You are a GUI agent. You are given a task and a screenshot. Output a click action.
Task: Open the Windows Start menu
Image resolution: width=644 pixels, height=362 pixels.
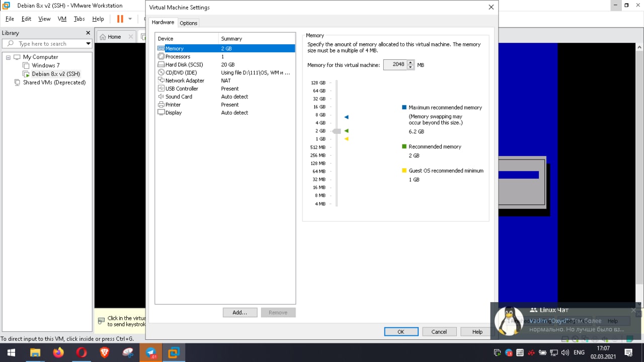pos(11,352)
